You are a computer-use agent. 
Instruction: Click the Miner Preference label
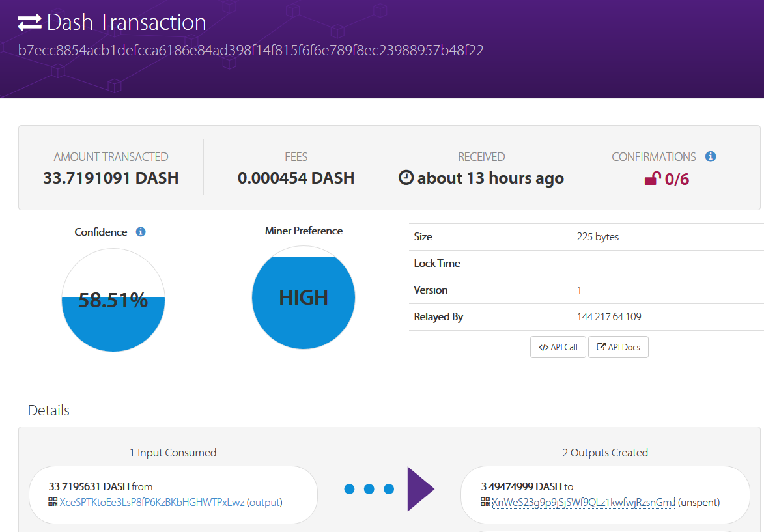(x=304, y=231)
